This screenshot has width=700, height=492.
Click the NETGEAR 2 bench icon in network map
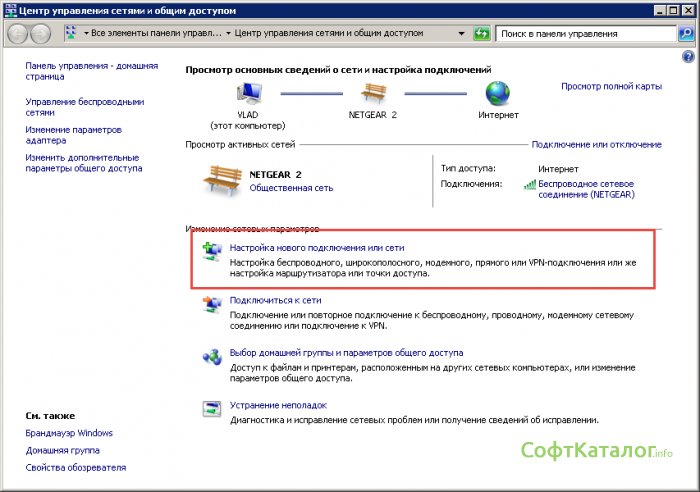click(x=373, y=93)
